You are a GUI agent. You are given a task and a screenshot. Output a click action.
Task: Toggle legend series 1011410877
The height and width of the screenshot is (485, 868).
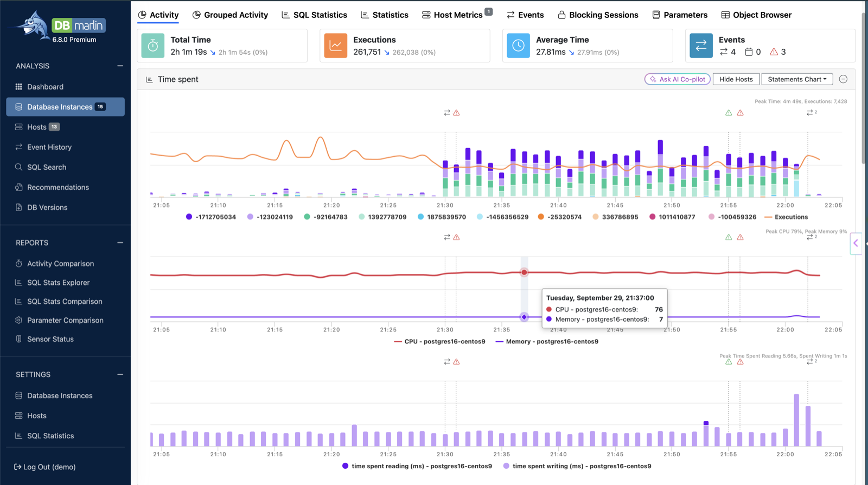coord(672,217)
